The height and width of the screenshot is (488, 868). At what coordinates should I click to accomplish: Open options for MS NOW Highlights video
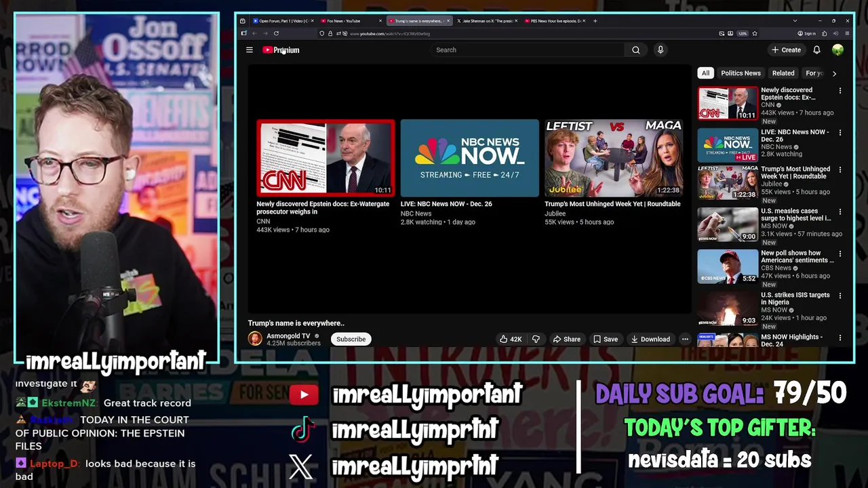point(840,338)
